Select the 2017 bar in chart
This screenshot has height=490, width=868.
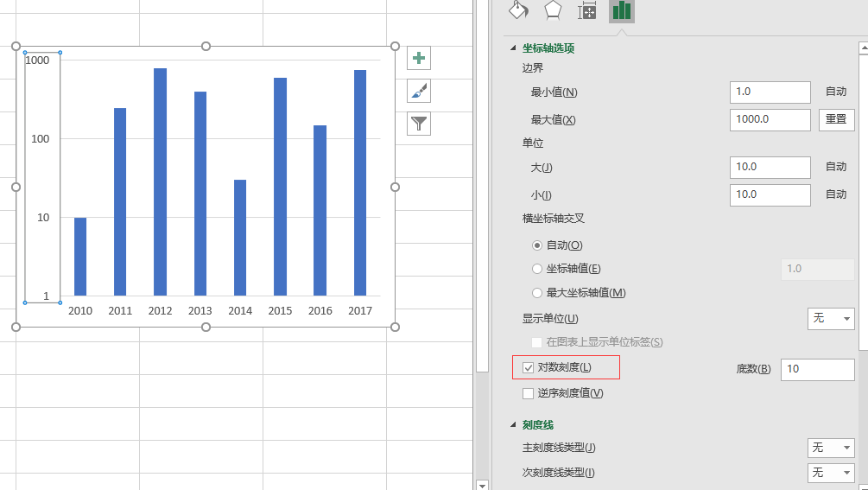pyautogui.click(x=360, y=182)
